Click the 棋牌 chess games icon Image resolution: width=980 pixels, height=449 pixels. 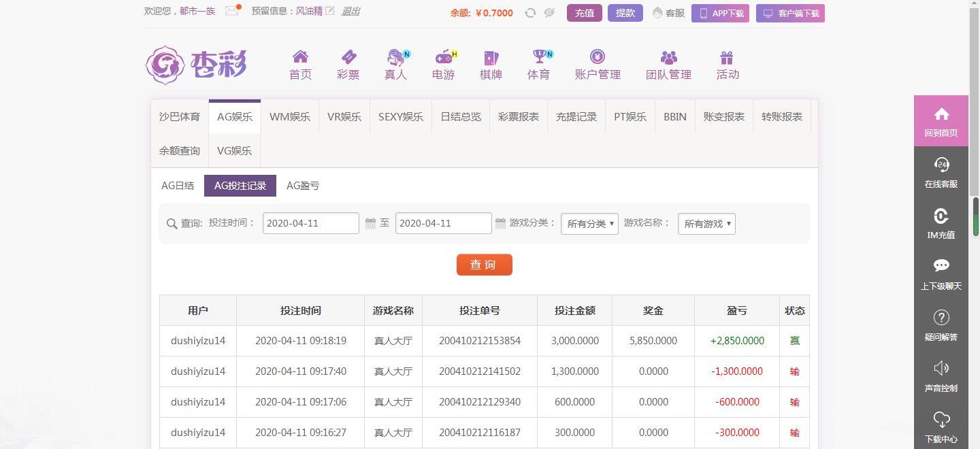491,65
